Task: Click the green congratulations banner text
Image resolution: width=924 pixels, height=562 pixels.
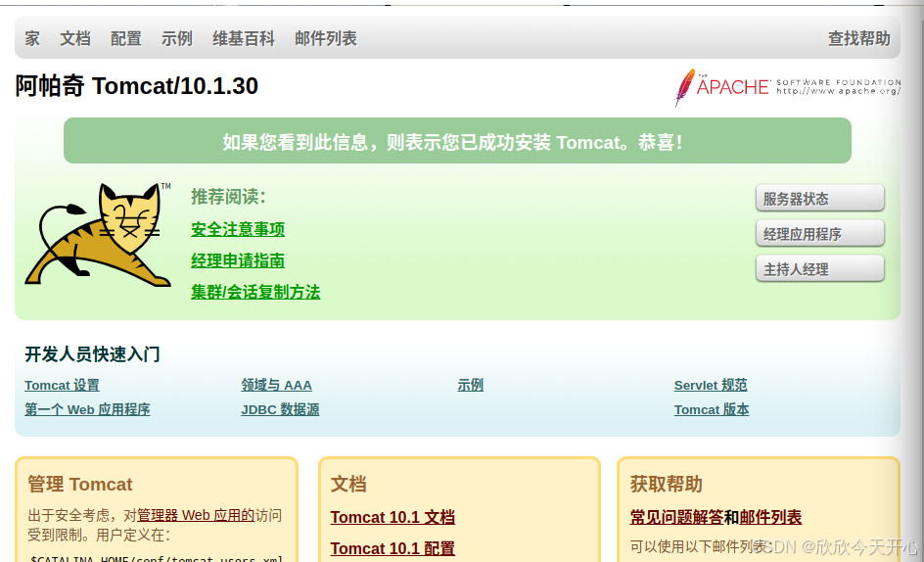Action: click(x=452, y=142)
